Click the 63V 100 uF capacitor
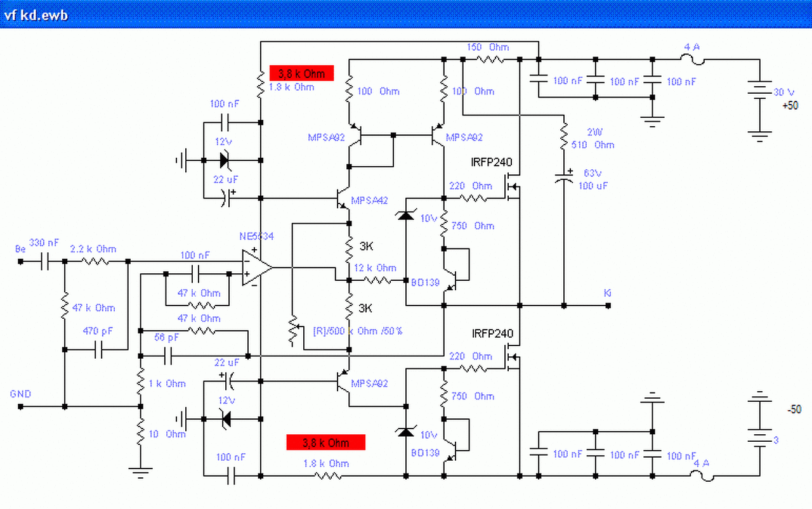Image resolution: width=812 pixels, height=509 pixels. click(564, 178)
